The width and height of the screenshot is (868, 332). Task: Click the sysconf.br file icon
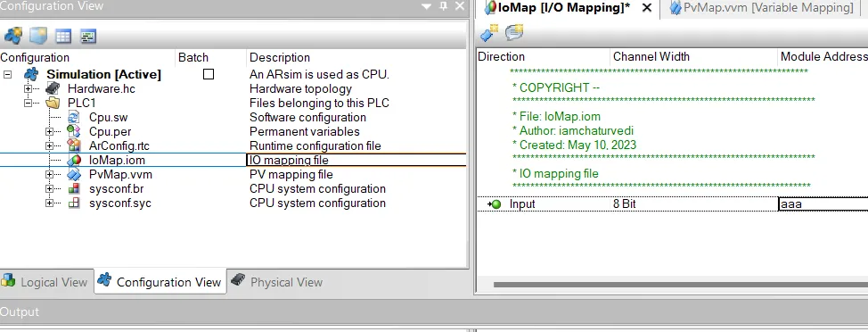[74, 189]
